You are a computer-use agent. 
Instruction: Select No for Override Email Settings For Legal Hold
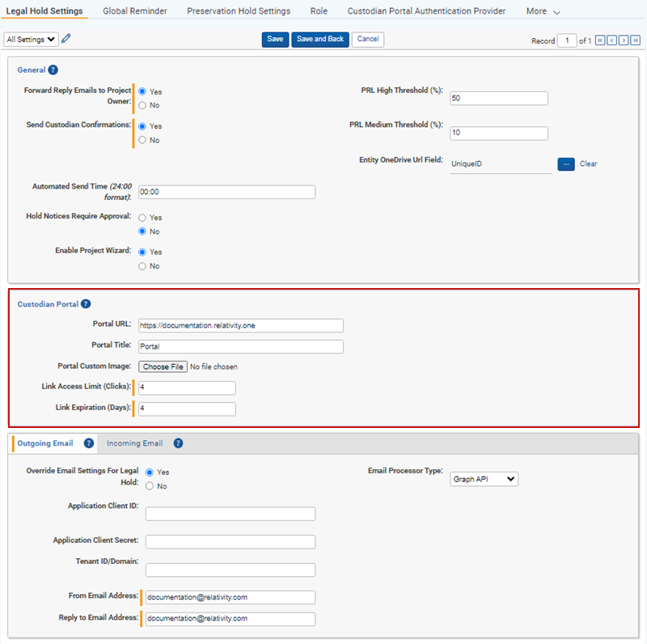click(150, 486)
